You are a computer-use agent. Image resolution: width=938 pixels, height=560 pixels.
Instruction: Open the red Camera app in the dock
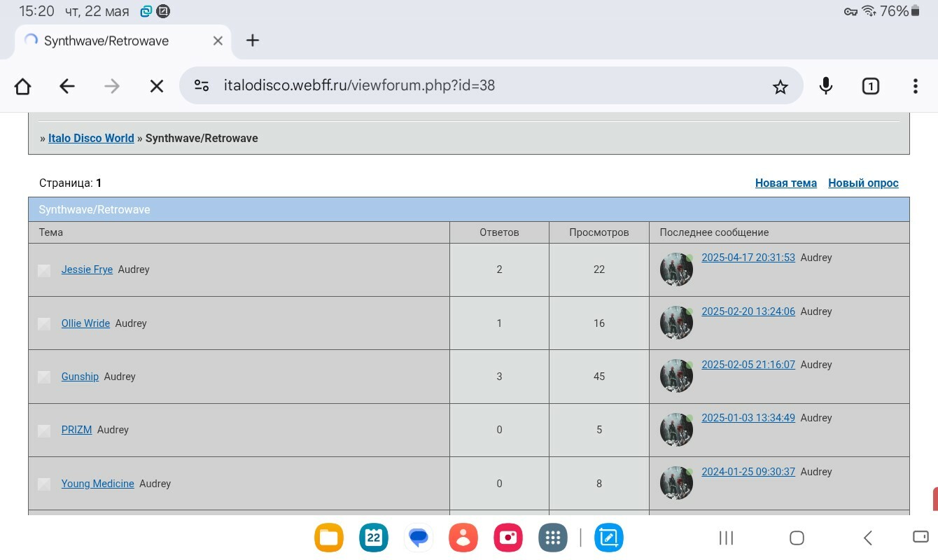(x=508, y=538)
